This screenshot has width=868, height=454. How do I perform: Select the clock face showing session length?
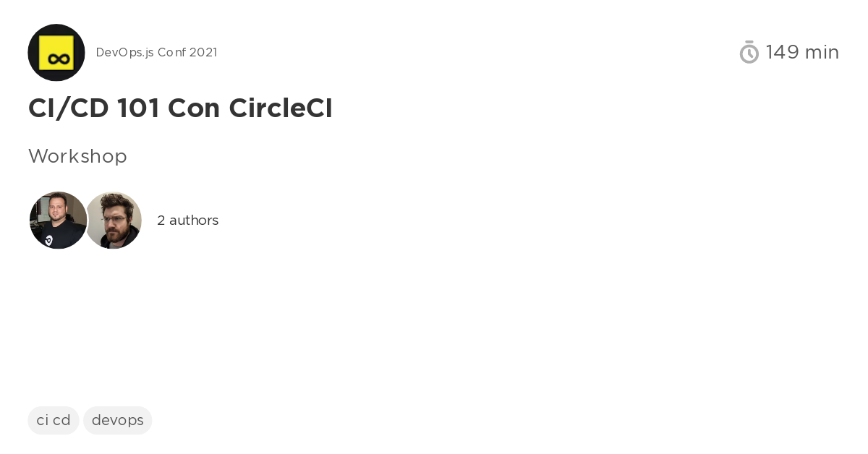(749, 53)
